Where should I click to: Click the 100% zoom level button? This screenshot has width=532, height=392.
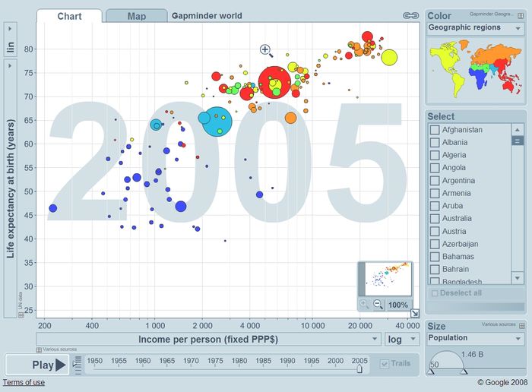click(398, 305)
